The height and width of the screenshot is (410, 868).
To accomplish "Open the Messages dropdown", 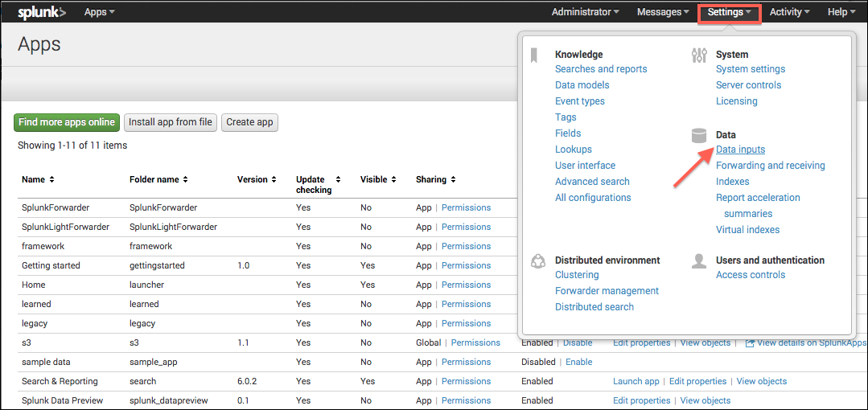I will pos(663,12).
